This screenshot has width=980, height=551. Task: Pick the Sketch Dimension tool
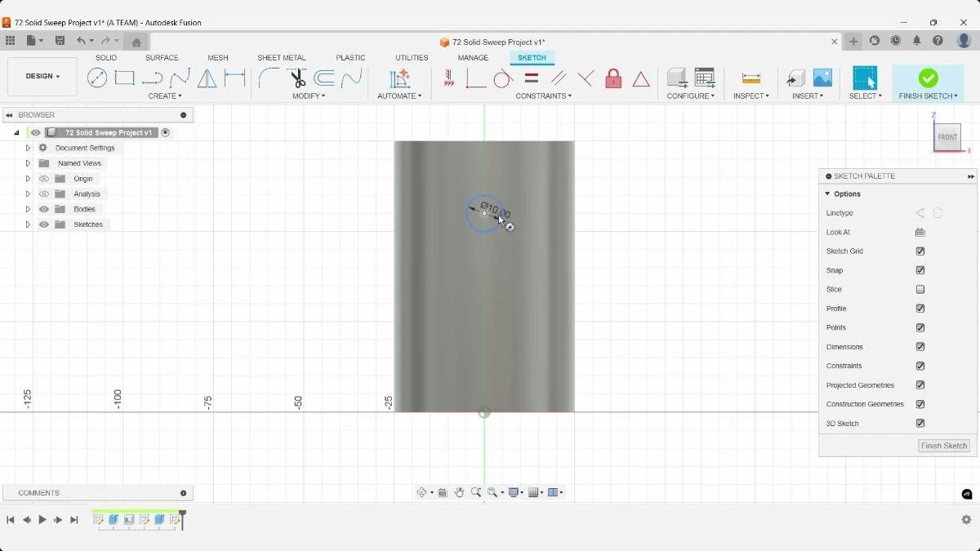[x=235, y=78]
